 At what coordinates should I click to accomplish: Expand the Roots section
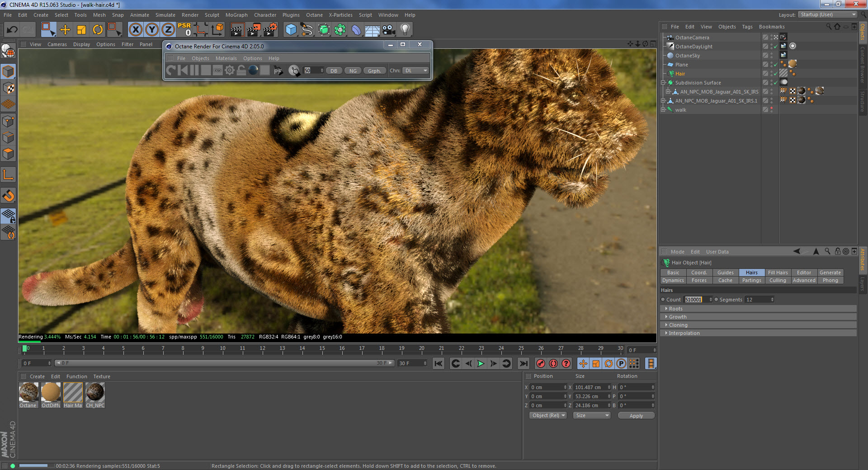pyautogui.click(x=675, y=309)
